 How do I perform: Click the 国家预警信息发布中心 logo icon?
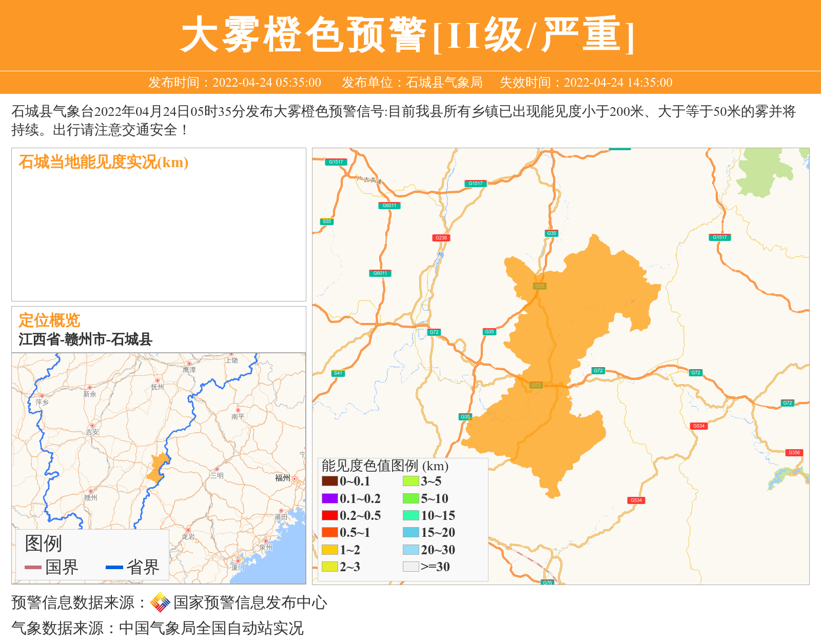click(x=160, y=602)
